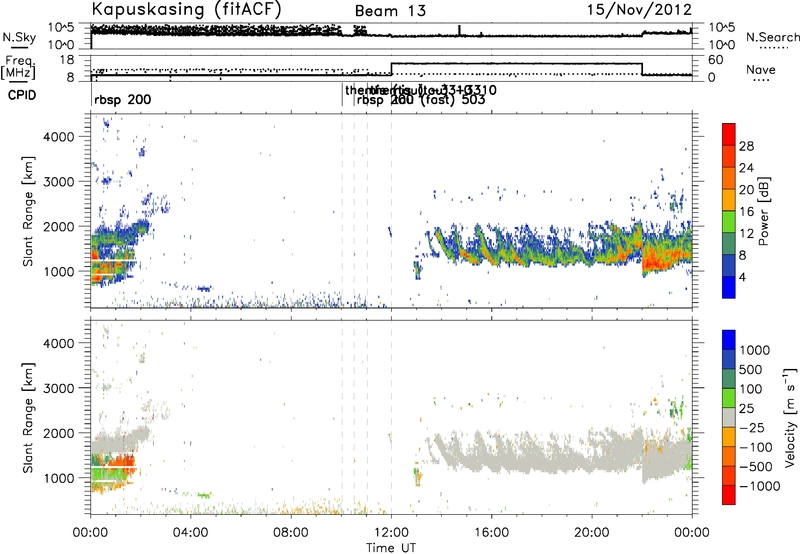
Task: Click the '3000' range tick in the velocity panel
Action: click(x=60, y=388)
